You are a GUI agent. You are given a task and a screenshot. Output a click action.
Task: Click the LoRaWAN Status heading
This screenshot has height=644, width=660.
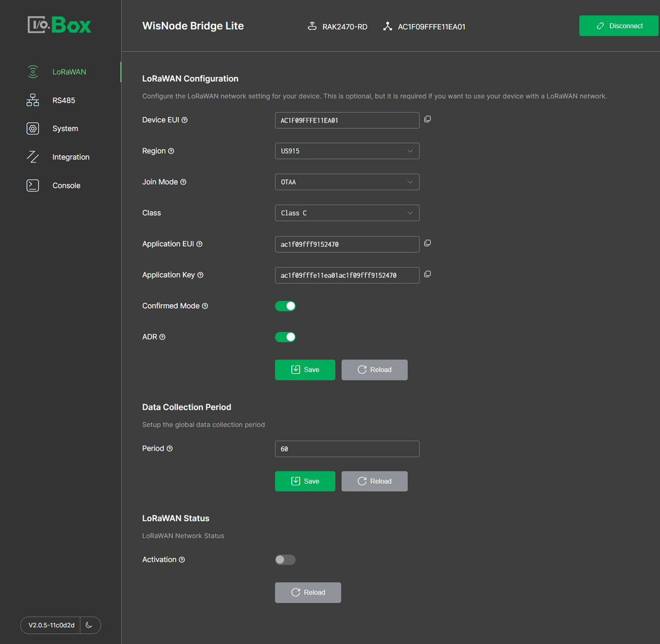click(175, 518)
